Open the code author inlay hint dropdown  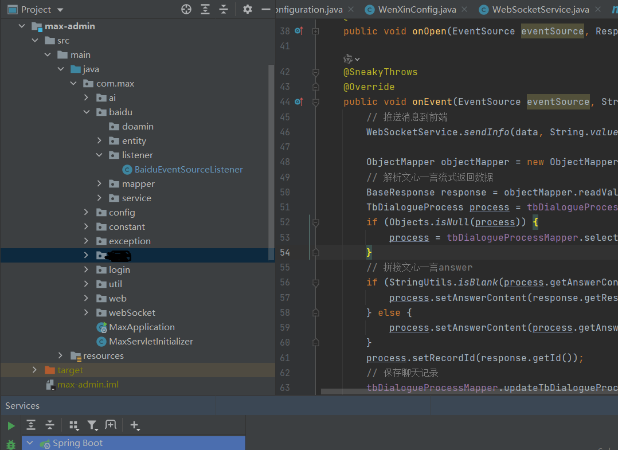pos(352,59)
